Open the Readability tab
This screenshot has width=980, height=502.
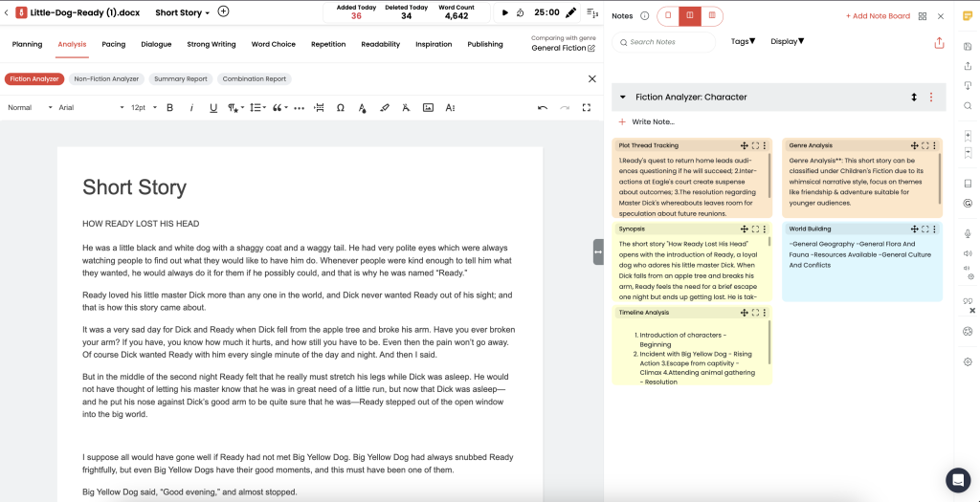pos(380,44)
